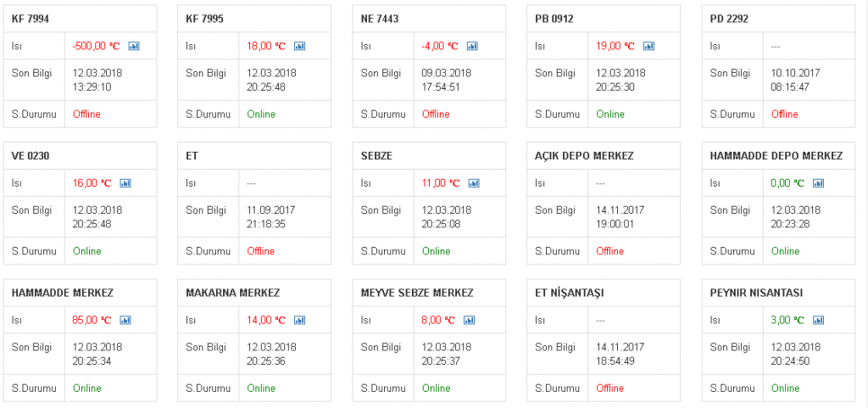The height and width of the screenshot is (408, 868).
Task: Open temperature chart icon for SEBZE
Action: click(x=474, y=182)
